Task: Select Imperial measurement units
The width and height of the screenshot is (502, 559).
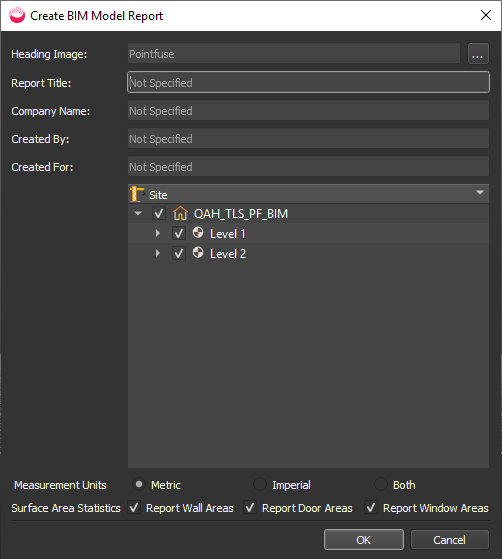Action: tap(260, 484)
